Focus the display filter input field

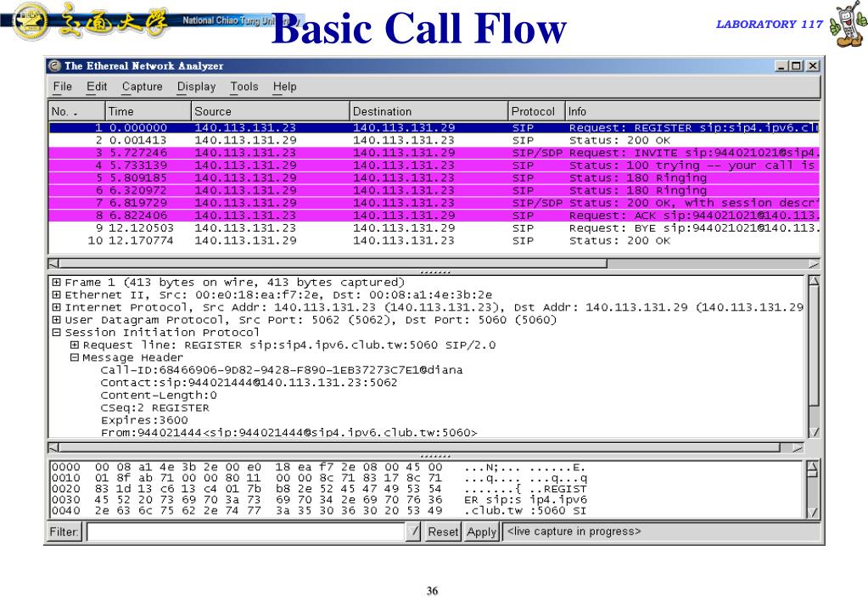coord(246,532)
